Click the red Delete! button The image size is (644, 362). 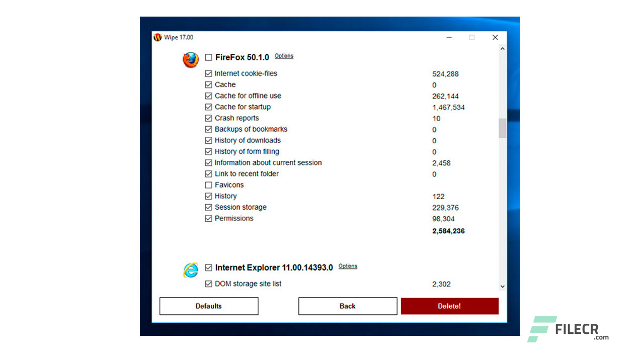coord(450,306)
